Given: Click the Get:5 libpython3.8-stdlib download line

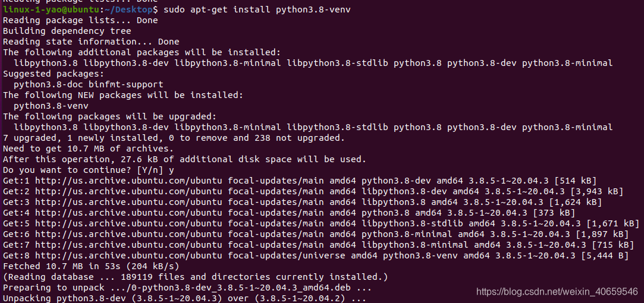Looking at the screenshot, I should 321,223.
